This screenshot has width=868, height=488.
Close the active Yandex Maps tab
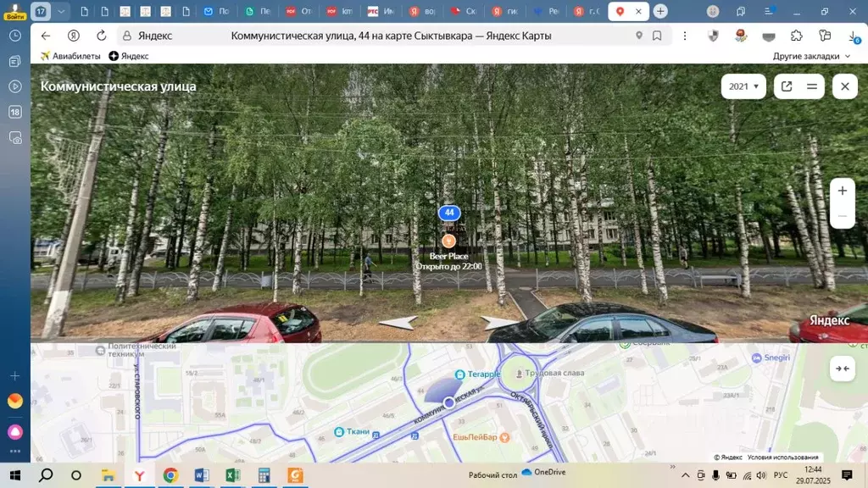(638, 11)
